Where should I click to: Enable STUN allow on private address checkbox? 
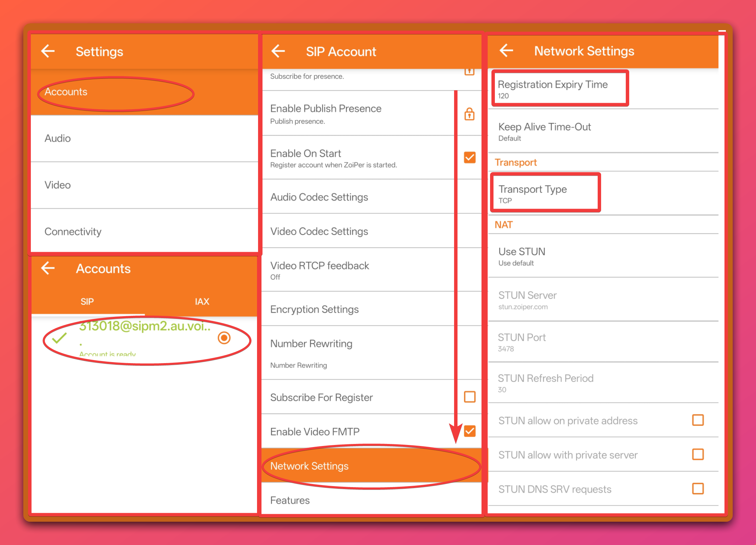pos(698,420)
